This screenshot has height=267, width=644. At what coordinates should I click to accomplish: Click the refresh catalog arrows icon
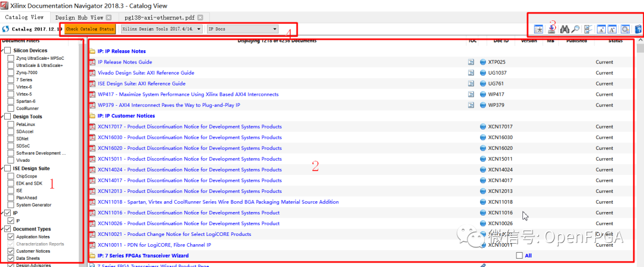point(5,29)
